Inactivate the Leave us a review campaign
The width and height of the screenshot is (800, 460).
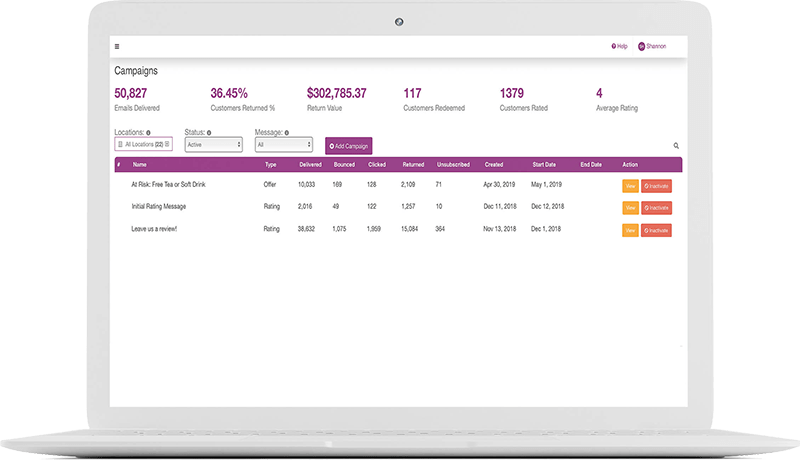pyautogui.click(x=656, y=230)
